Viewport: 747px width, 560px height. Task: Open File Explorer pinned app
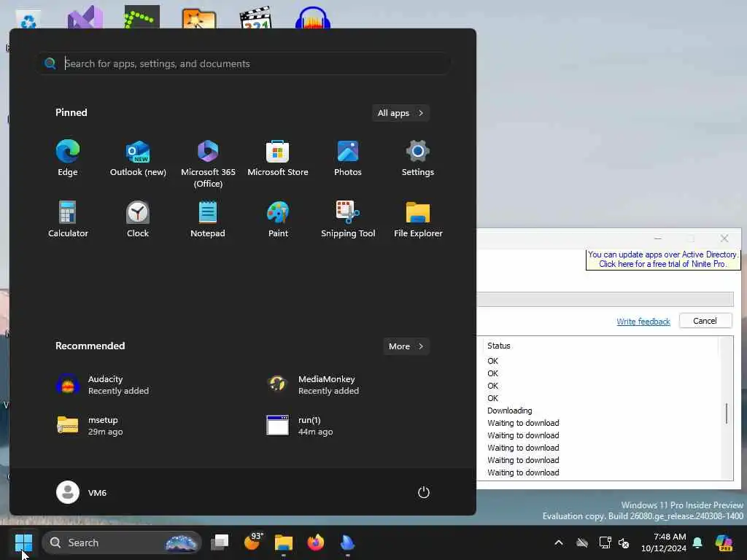[x=418, y=219]
